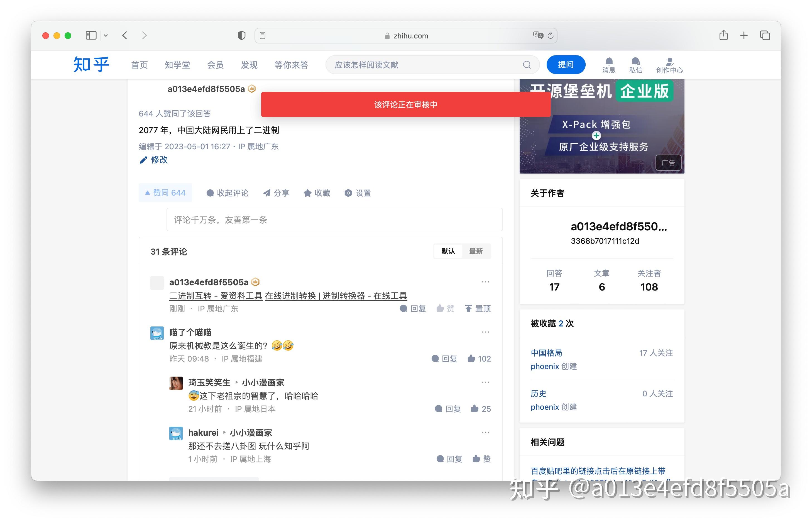Select the 默认 comment sort tab
Viewport: 812px width, 522px height.
click(x=448, y=251)
